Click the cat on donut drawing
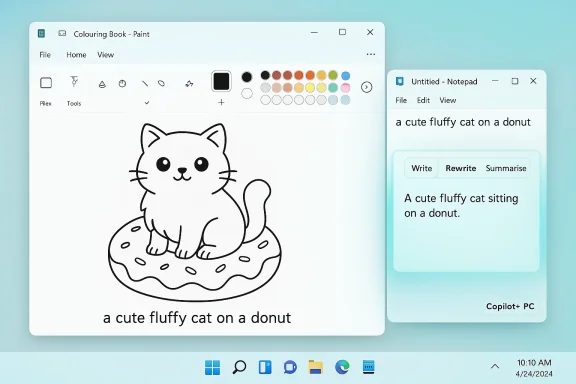 (x=195, y=212)
